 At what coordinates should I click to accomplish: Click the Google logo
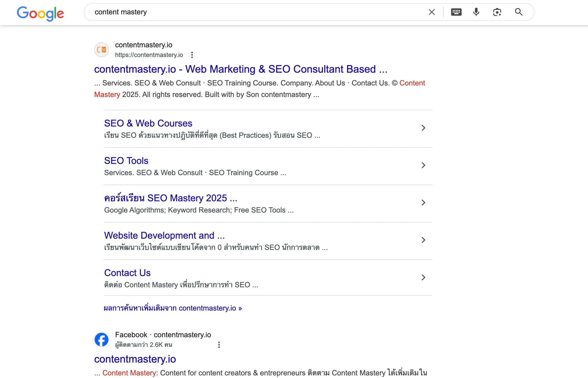click(40, 13)
